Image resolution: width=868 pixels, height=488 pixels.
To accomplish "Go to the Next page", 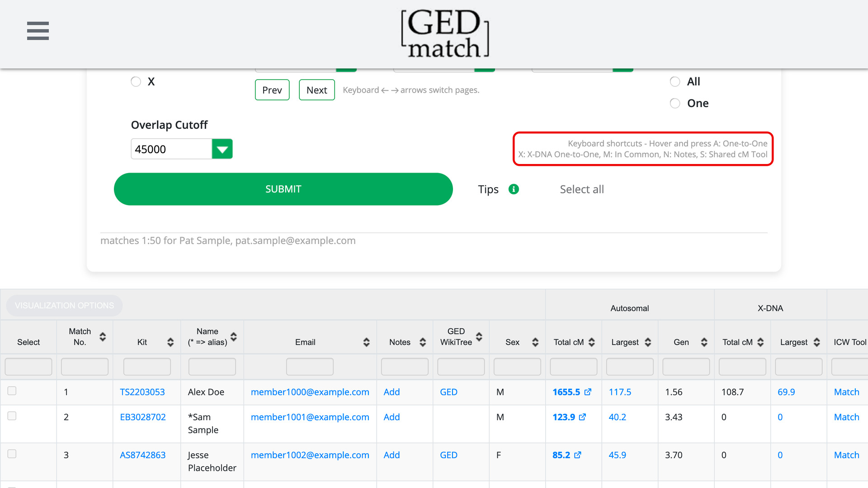I will tap(317, 90).
